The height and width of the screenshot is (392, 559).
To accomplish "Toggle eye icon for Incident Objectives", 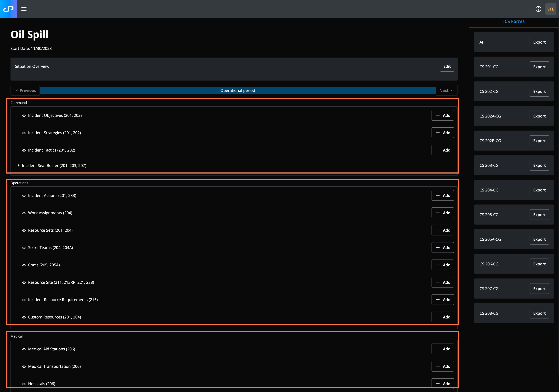I will point(24,116).
